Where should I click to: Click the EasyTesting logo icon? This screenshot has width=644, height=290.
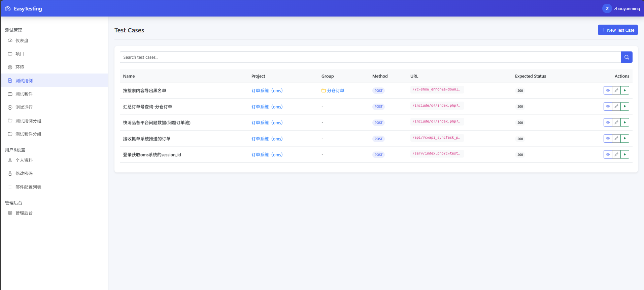click(8, 9)
